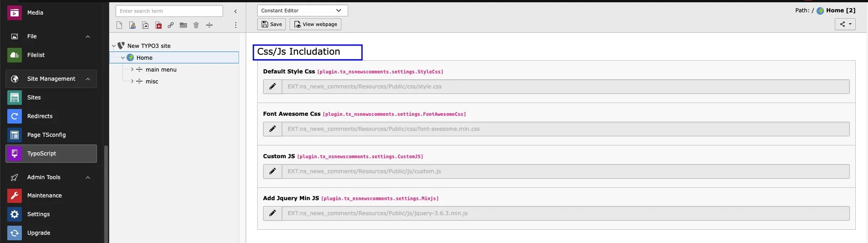This screenshot has height=243, width=868.
Task: Expand the main menu tree node
Action: (x=132, y=70)
